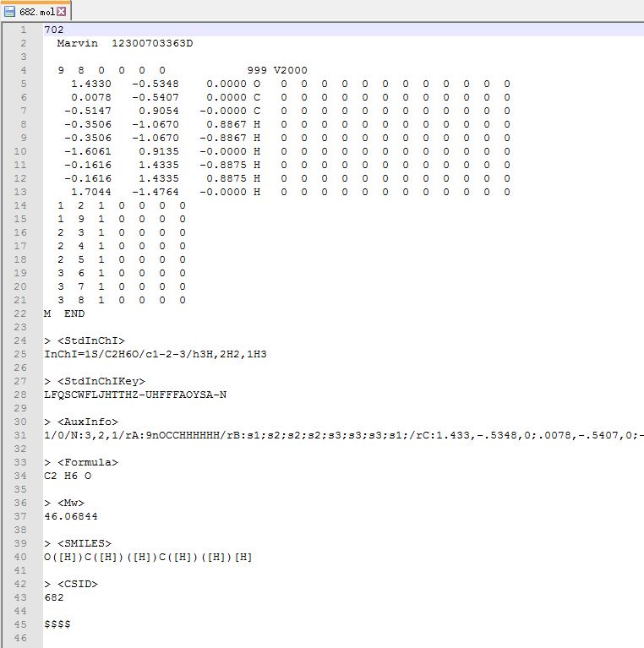Place cursor on the SMILES string line

pos(148,557)
